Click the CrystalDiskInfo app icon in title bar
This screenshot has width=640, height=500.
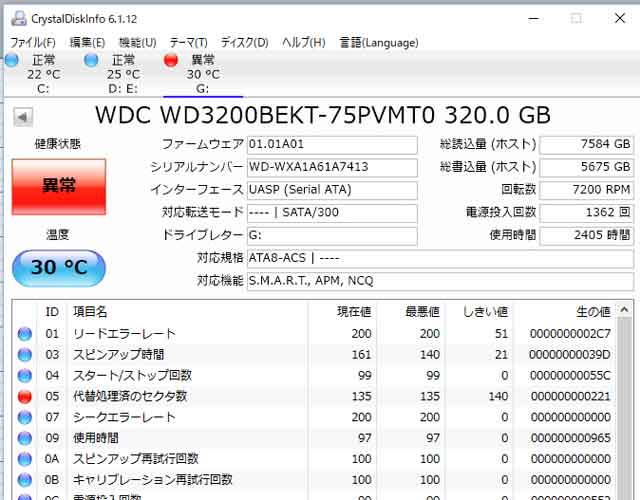19,18
